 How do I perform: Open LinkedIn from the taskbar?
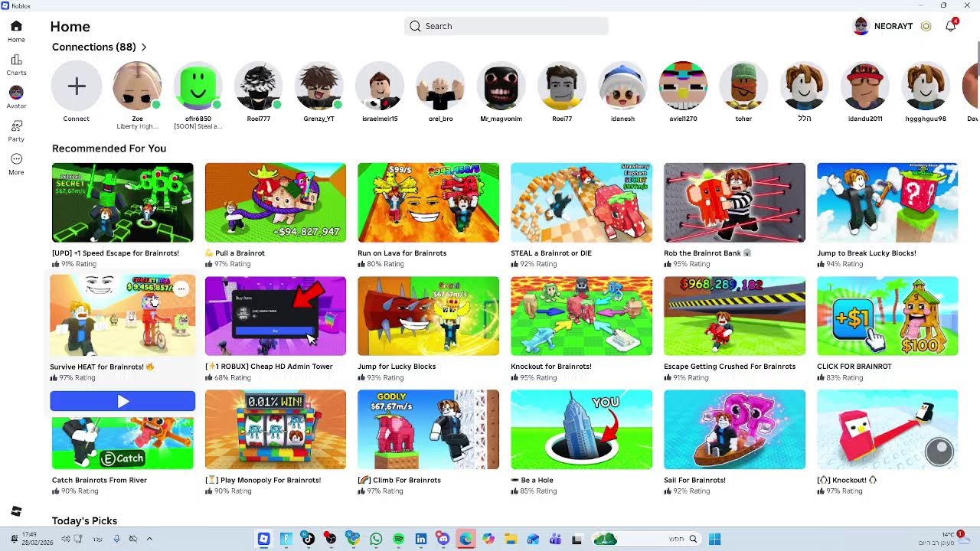[421, 540]
